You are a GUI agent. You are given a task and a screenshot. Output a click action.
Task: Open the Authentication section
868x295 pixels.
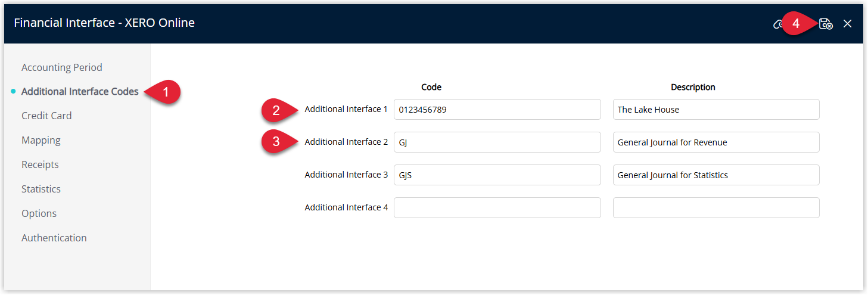pyautogui.click(x=54, y=238)
